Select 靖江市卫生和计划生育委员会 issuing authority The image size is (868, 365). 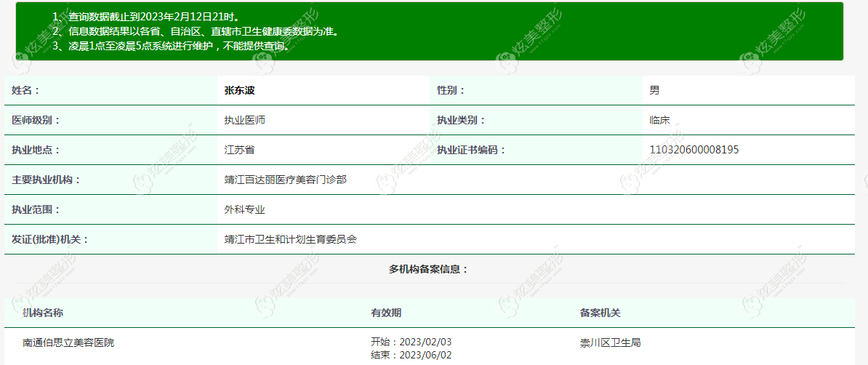coord(291,240)
